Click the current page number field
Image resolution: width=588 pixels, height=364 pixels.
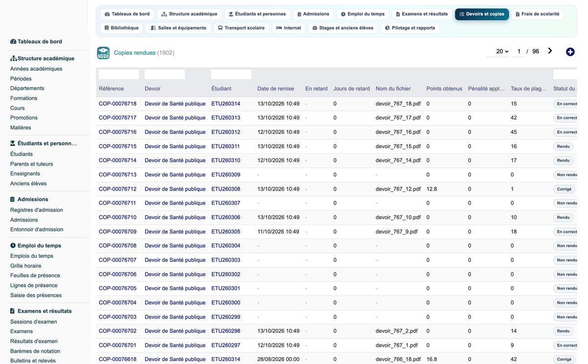(x=519, y=51)
